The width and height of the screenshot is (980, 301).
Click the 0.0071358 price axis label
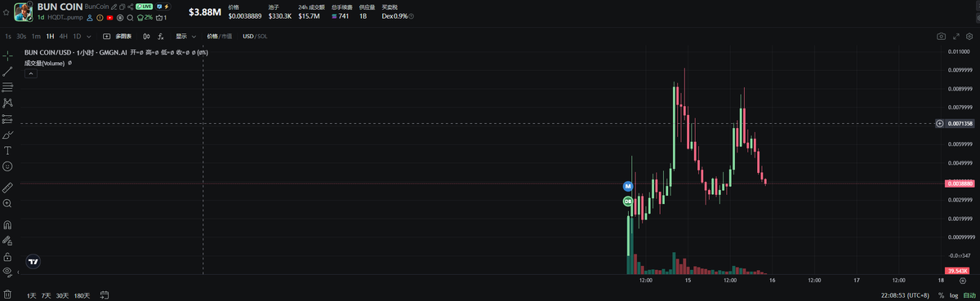click(x=960, y=123)
